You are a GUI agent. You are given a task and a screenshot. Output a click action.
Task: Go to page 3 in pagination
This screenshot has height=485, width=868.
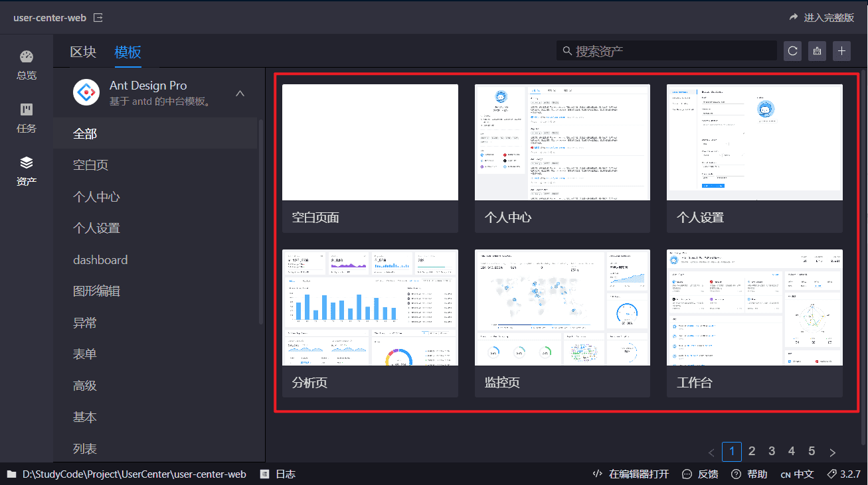click(772, 451)
